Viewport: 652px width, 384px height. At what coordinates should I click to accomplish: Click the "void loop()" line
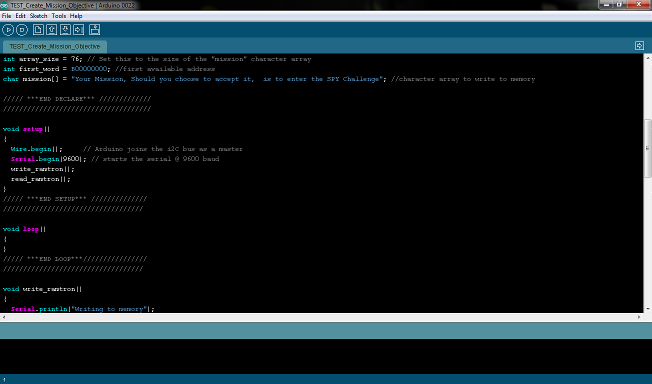[24, 229]
